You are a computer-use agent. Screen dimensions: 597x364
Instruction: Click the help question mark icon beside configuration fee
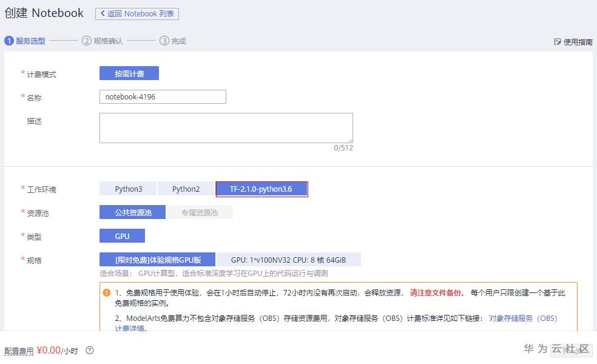click(x=89, y=350)
